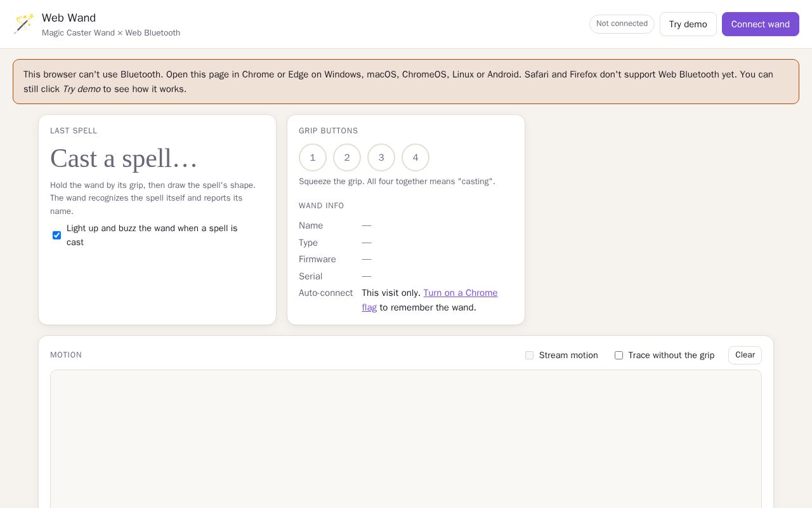Click the LAST SPELL heading
812x508 pixels.
[x=74, y=131]
